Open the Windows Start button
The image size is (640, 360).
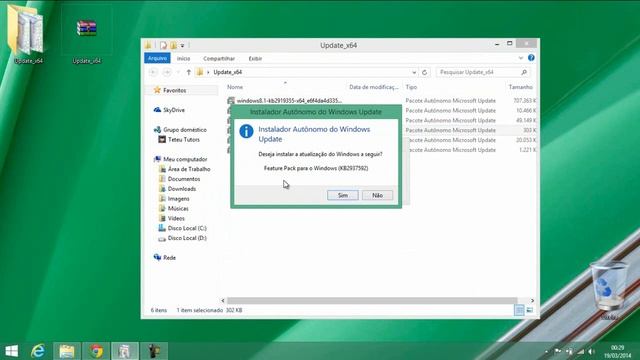tap(11, 351)
